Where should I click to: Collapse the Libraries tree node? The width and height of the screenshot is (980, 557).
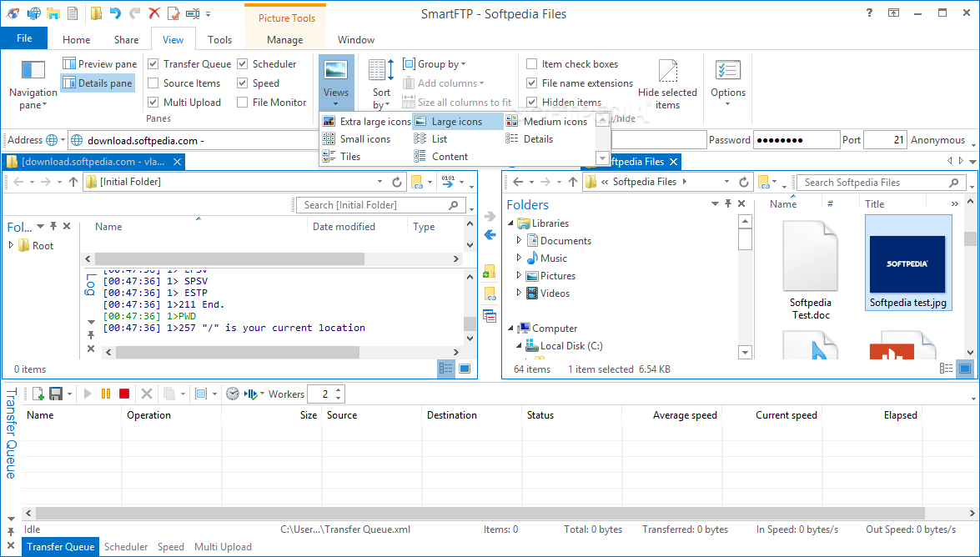pyautogui.click(x=510, y=223)
